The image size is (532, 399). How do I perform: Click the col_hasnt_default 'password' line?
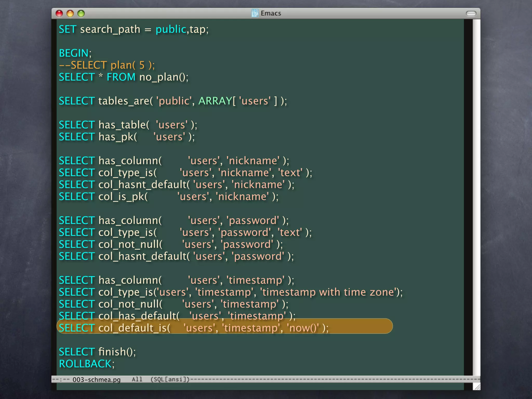pos(176,256)
